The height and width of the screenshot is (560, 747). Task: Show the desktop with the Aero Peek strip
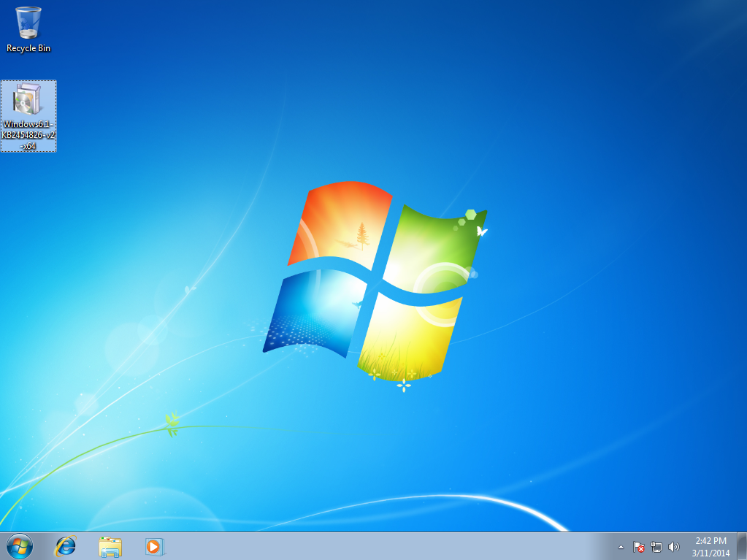click(744, 546)
